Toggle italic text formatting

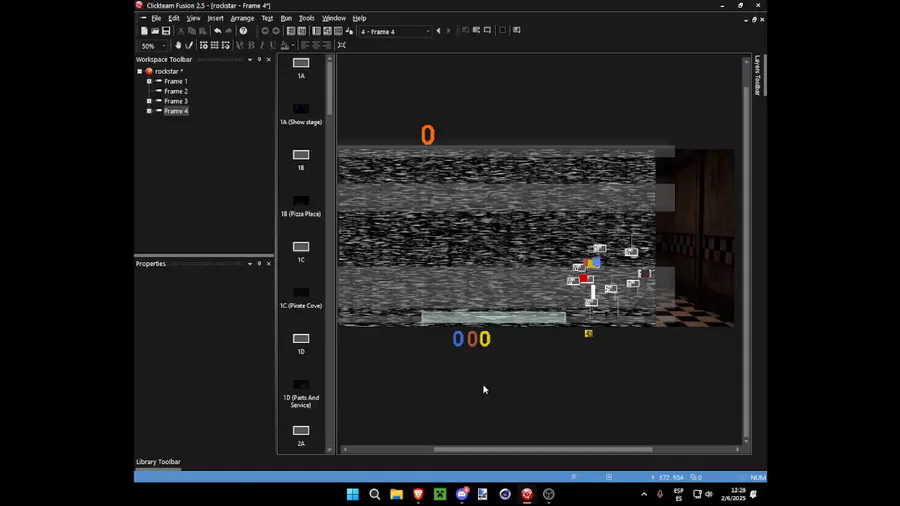[x=262, y=45]
